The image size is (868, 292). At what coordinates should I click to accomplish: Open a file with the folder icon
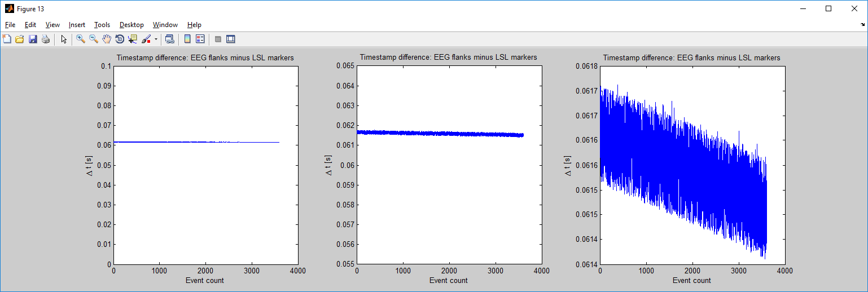[19, 39]
